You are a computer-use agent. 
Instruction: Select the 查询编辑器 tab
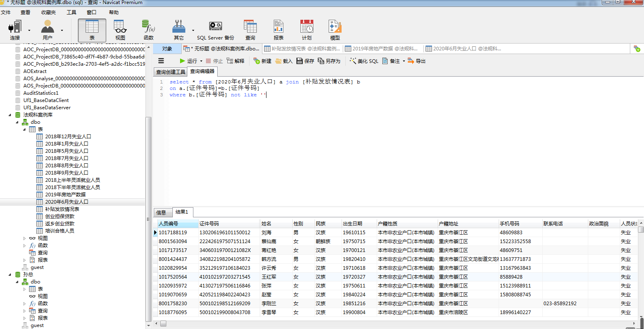coord(202,71)
